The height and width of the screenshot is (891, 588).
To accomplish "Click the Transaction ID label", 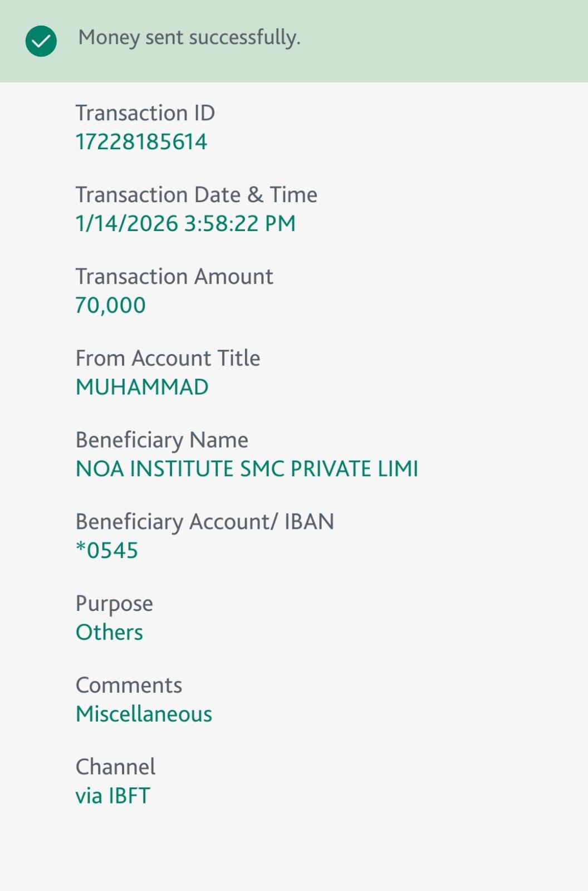I will click(x=145, y=113).
